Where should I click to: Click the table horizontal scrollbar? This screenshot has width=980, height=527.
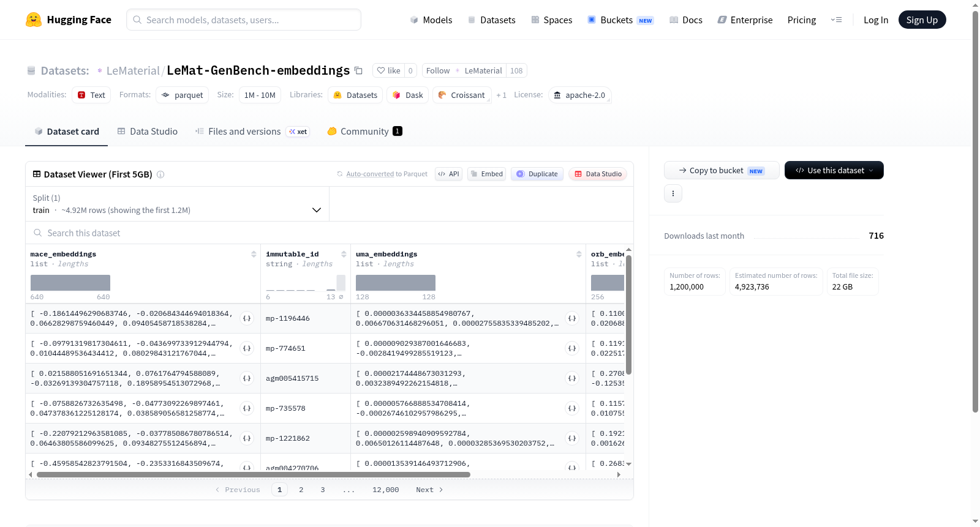(253, 474)
